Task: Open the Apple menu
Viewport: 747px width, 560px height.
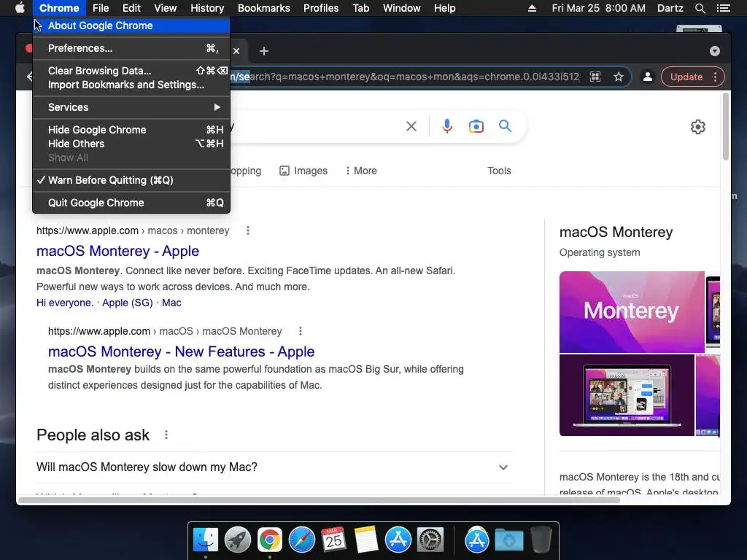Action: pos(20,8)
